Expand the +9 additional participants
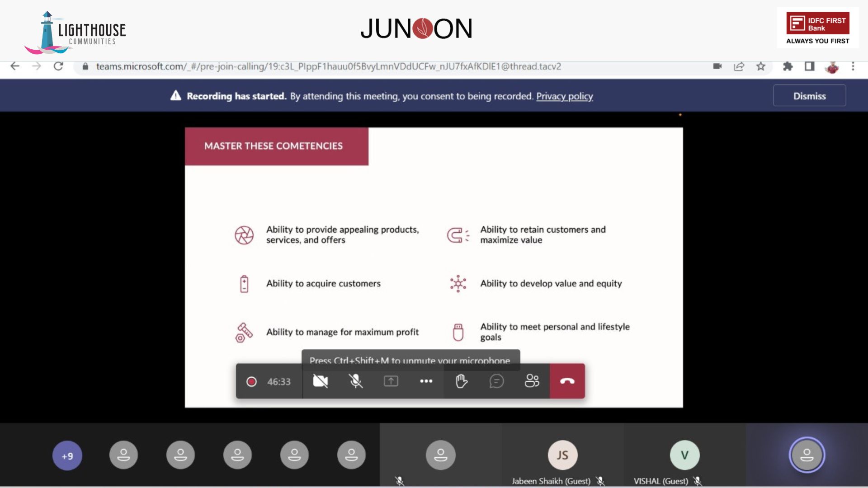This screenshot has height=488, width=868. pyautogui.click(x=67, y=455)
